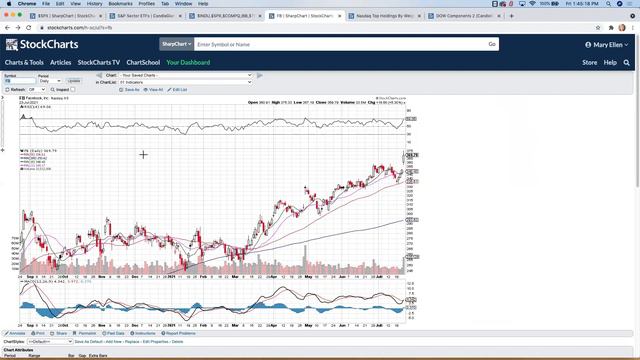This screenshot has width=640, height=360.
Task: Click the Print icon below the chart
Action: [x=33, y=333]
